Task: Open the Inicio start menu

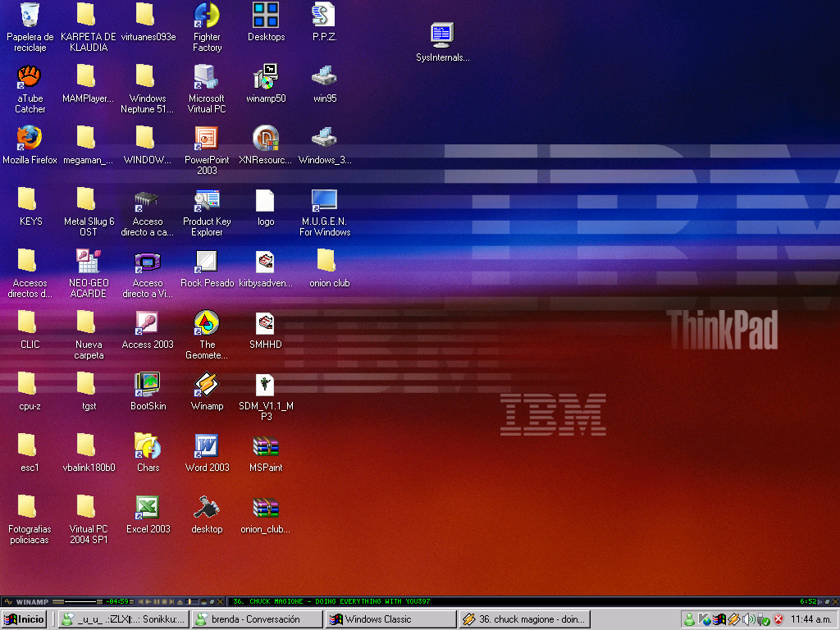Action: tap(24, 619)
